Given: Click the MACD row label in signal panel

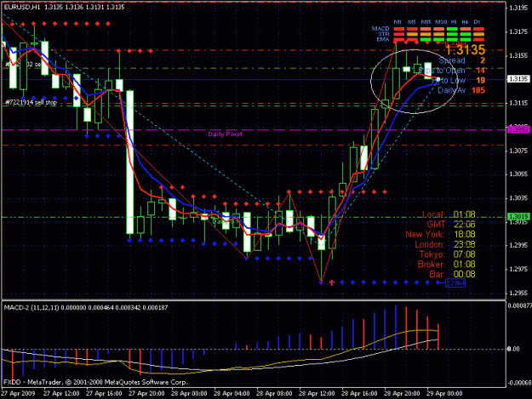Looking at the screenshot, I should 380,28.
